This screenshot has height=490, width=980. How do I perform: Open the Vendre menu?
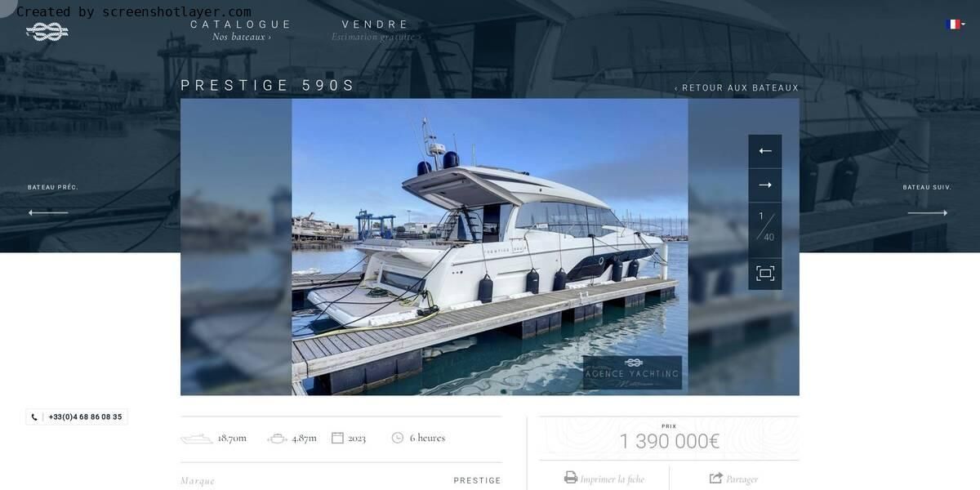click(376, 24)
